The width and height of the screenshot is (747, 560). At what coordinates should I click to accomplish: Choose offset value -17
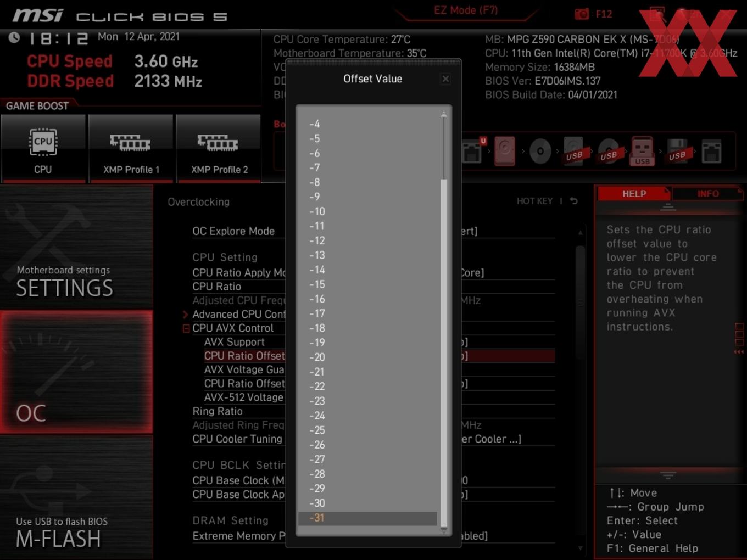(x=367, y=313)
